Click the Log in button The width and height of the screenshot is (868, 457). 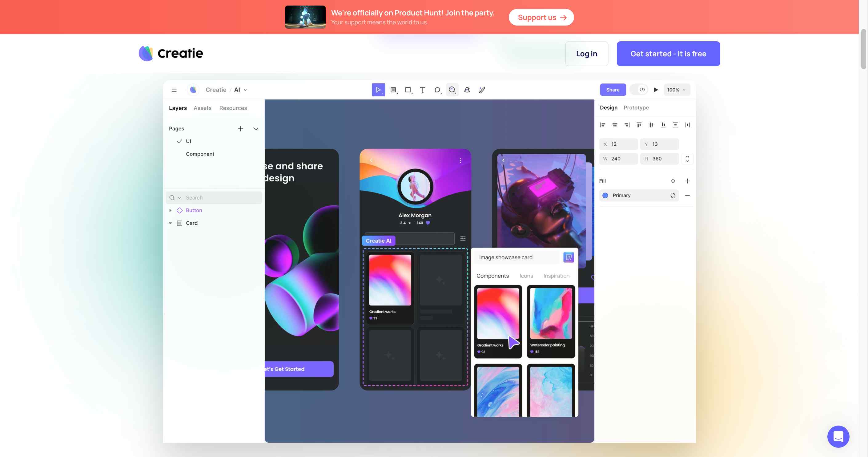(x=586, y=54)
